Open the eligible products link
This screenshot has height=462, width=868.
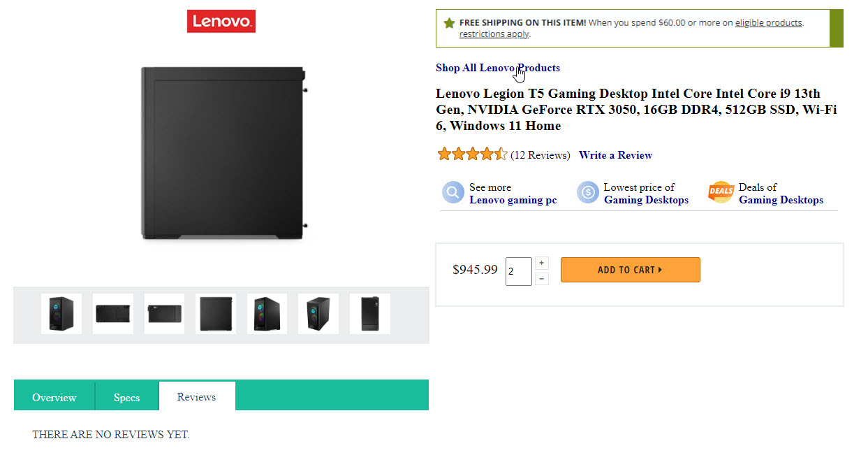(768, 22)
